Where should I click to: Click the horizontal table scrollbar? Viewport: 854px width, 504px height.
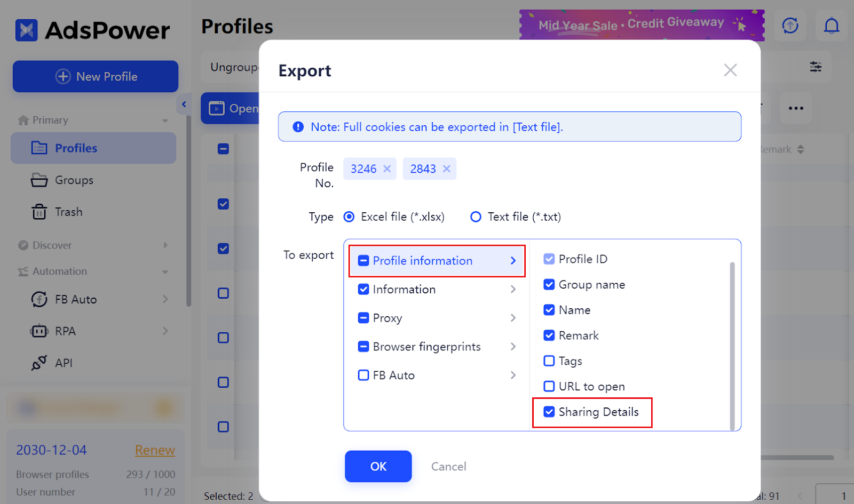pyautogui.click(x=798, y=457)
